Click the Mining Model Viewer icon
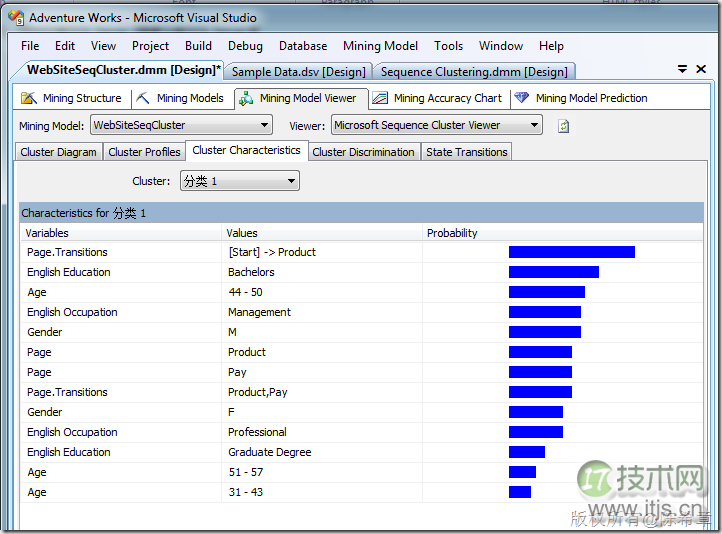The image size is (722, 534). click(246, 98)
